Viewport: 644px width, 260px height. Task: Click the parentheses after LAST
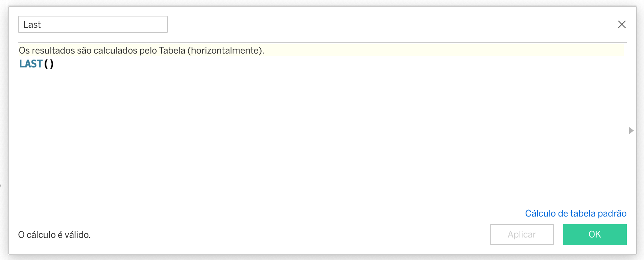(49, 64)
